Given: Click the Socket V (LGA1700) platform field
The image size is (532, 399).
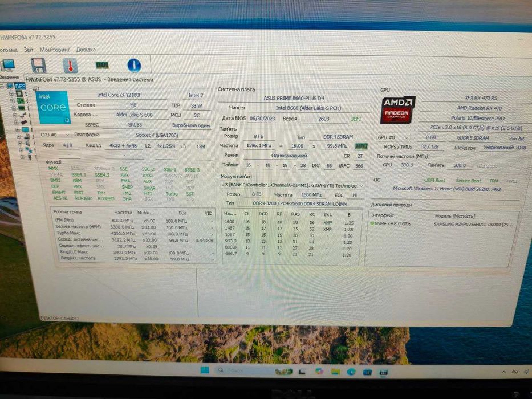Looking at the screenshot, I should pyautogui.click(x=157, y=135).
